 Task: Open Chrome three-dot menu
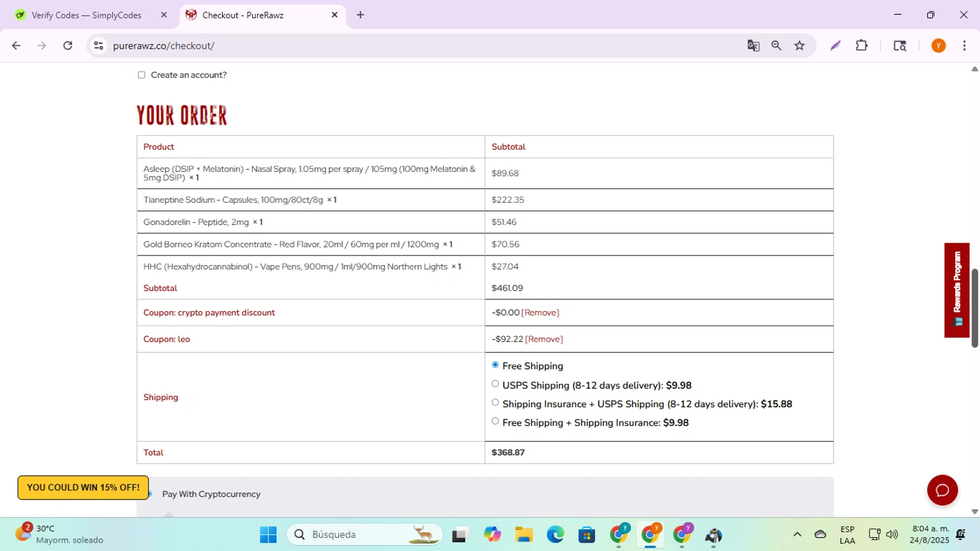(964, 46)
